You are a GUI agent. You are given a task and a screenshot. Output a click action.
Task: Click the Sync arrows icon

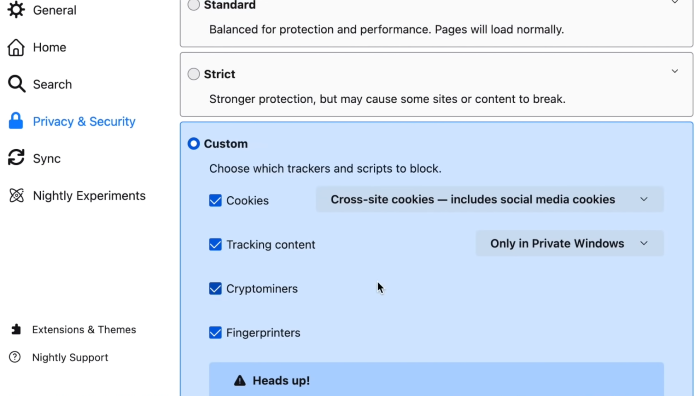click(x=16, y=158)
